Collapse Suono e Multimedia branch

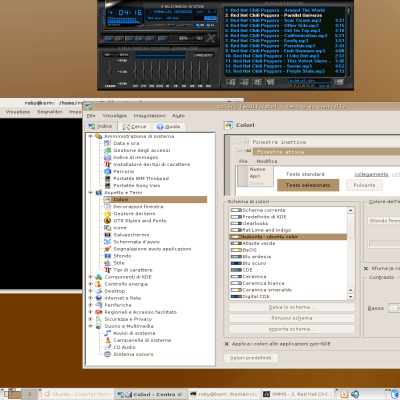click(90, 326)
